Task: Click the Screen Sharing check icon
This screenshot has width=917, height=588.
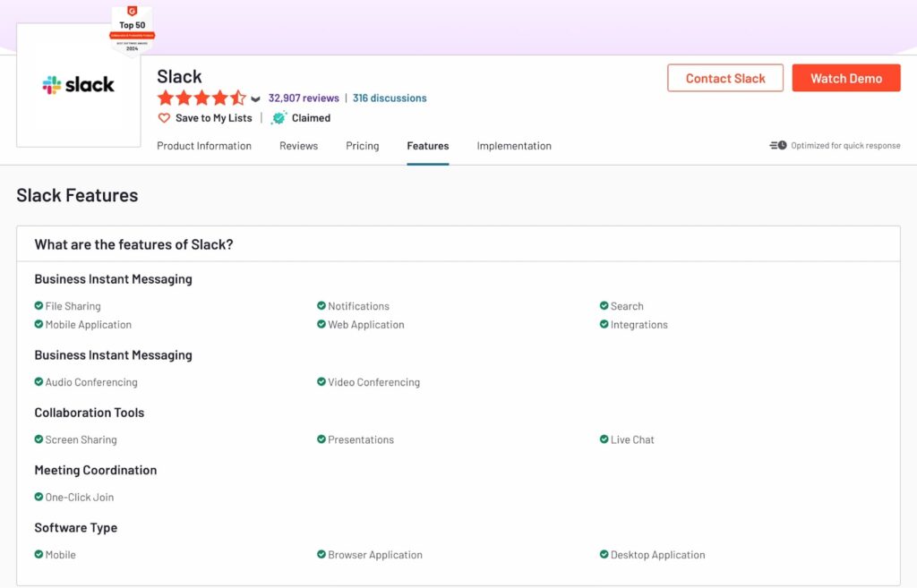Action: pos(39,439)
